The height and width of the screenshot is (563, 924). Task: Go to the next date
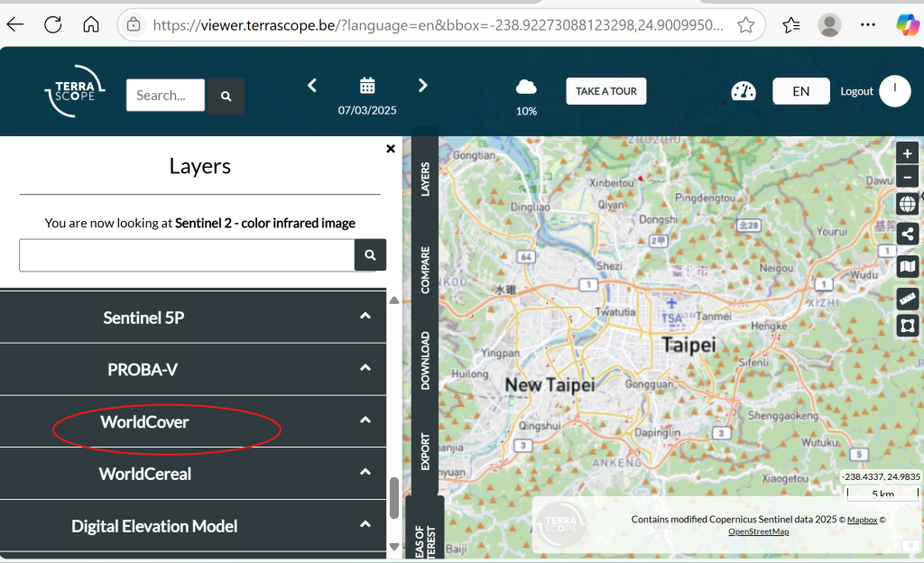422,86
